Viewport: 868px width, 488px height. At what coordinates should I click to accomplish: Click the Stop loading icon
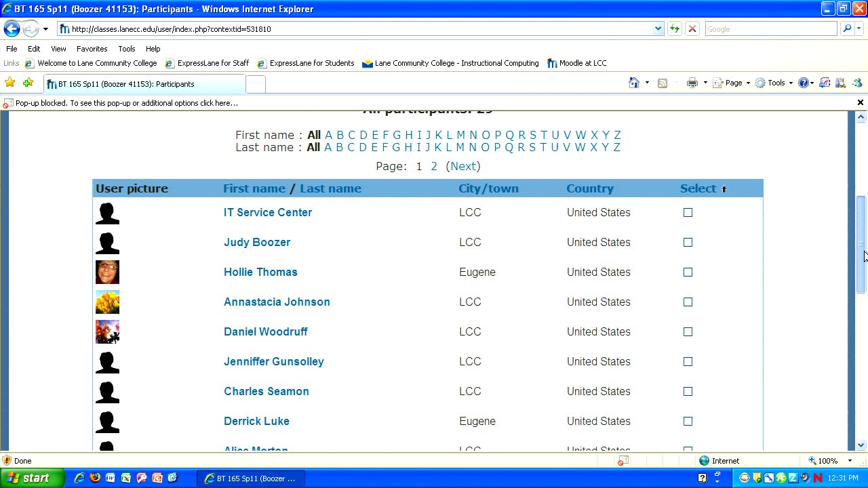coord(692,29)
